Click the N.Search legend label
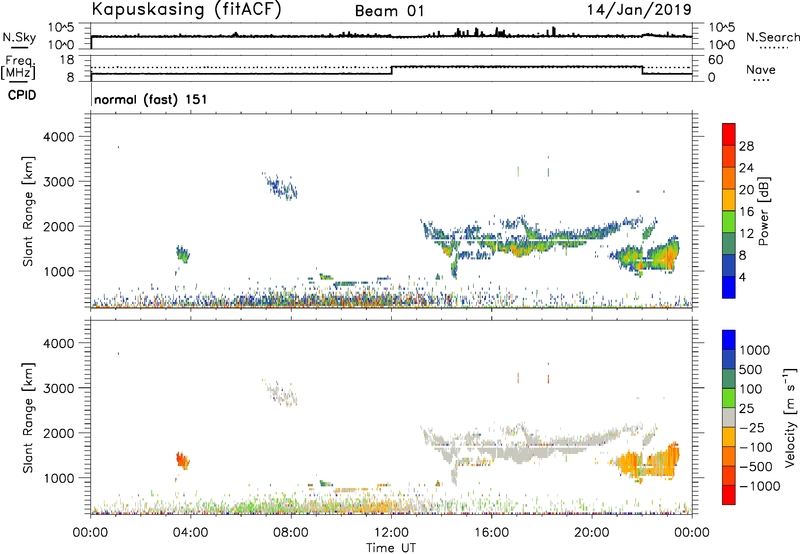This screenshot has width=800, height=554. [772, 37]
